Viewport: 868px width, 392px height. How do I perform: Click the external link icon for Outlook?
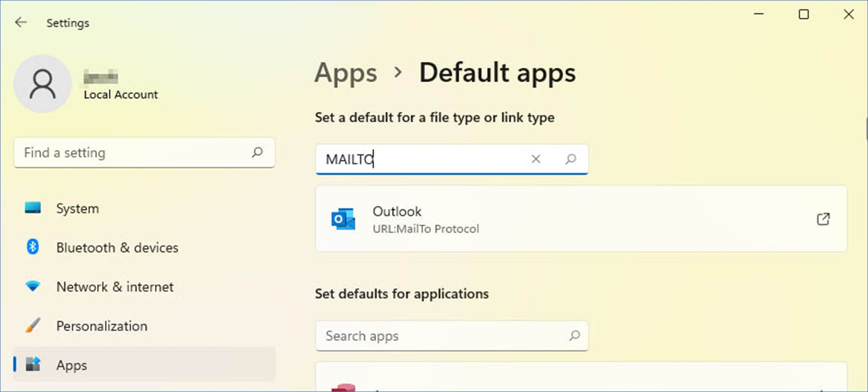tap(823, 219)
